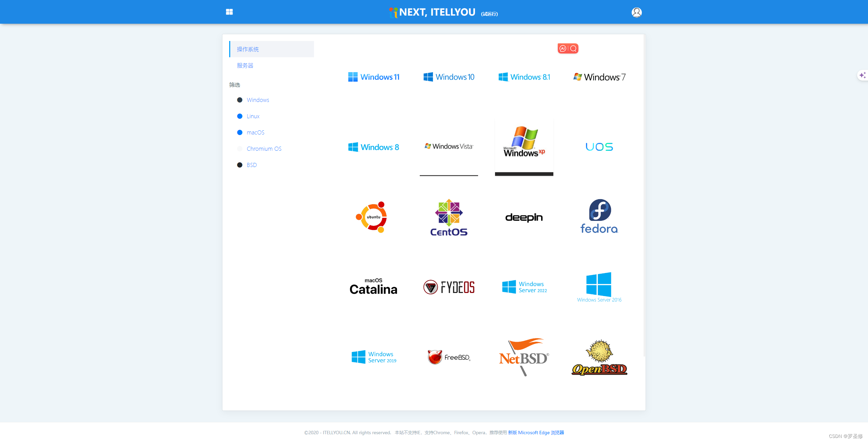868x442 pixels.
Task: Click the sparkle assistant icon at right edge
Action: (x=863, y=75)
